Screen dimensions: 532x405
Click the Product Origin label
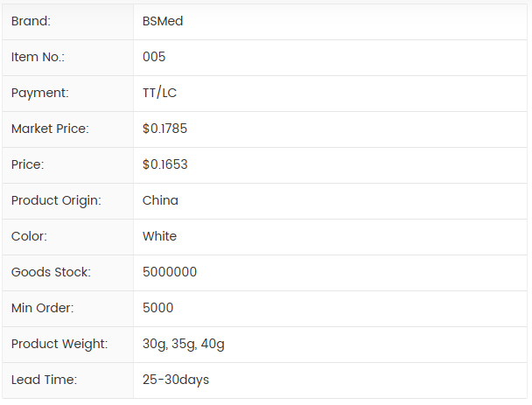[56, 200]
